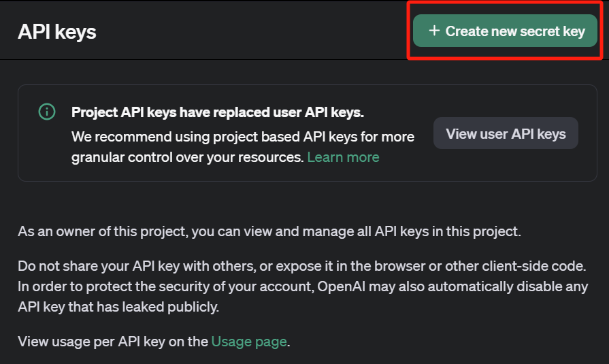Screen dimensions: 609x364
Task: Click the 'View usage per API key on the' text
Action: tap(113, 342)
